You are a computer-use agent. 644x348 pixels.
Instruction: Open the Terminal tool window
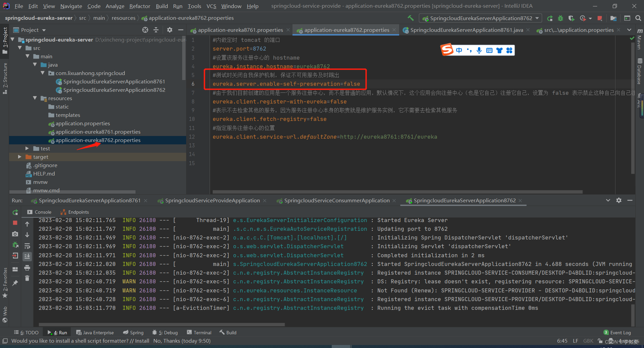pos(199,333)
